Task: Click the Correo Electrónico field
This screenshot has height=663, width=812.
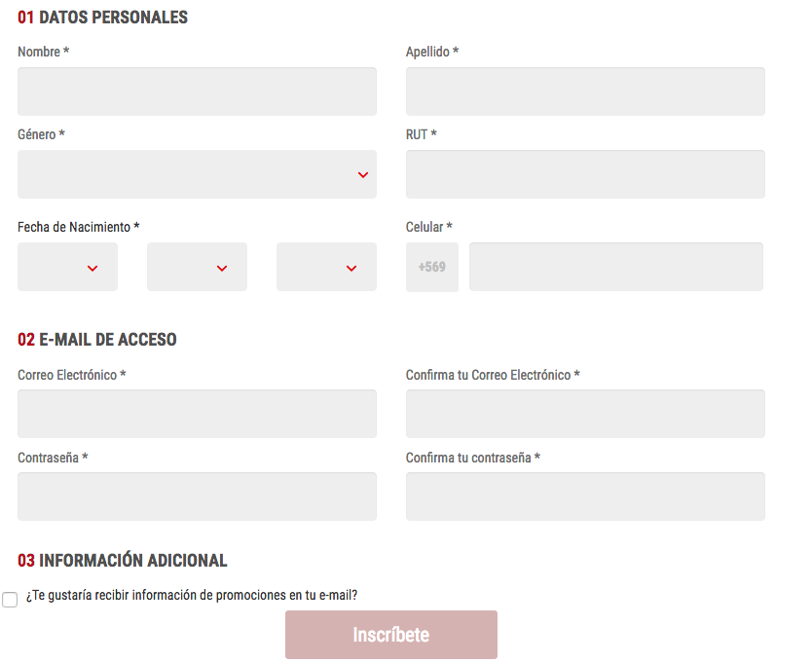Action: [x=197, y=414]
